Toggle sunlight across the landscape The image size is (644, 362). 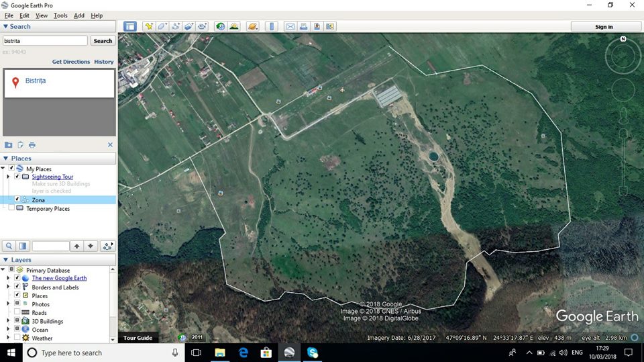233,27
